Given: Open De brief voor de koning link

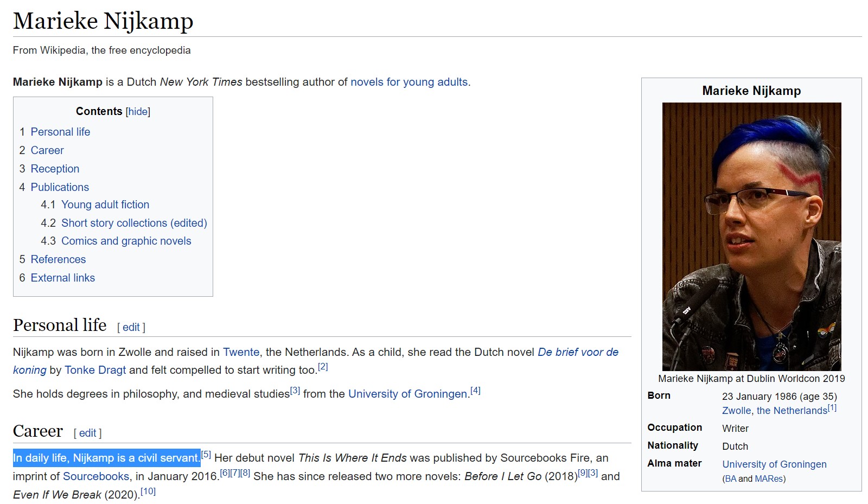Looking at the screenshot, I should click(578, 352).
